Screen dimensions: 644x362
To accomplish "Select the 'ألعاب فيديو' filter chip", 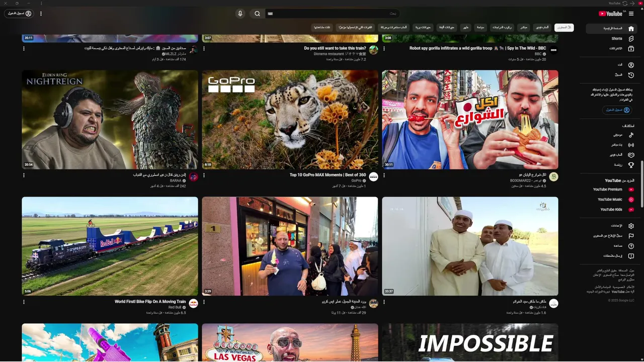I will tap(542, 27).
